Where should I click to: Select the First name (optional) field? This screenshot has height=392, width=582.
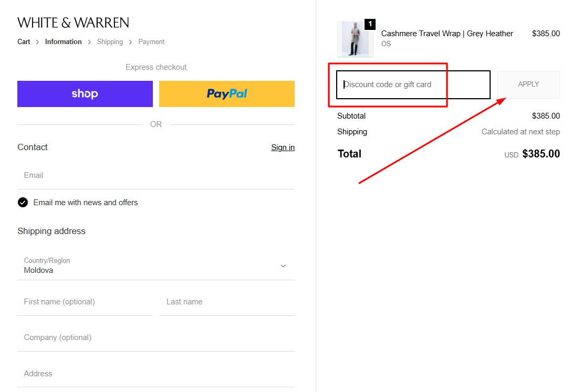pyautogui.click(x=85, y=301)
